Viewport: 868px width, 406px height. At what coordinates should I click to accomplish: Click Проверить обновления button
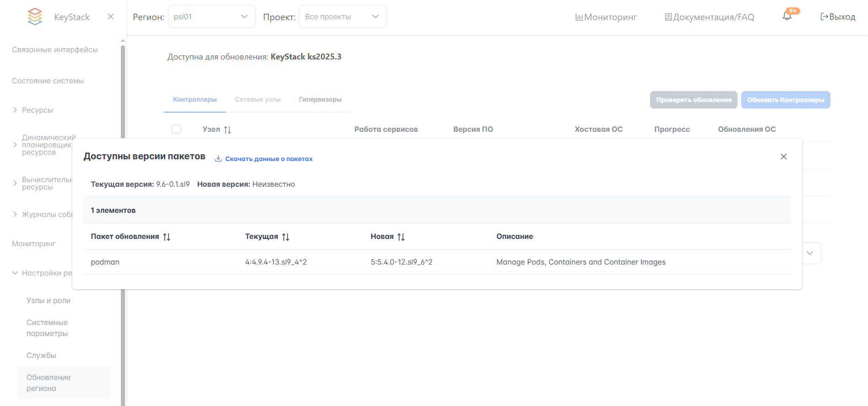(693, 100)
